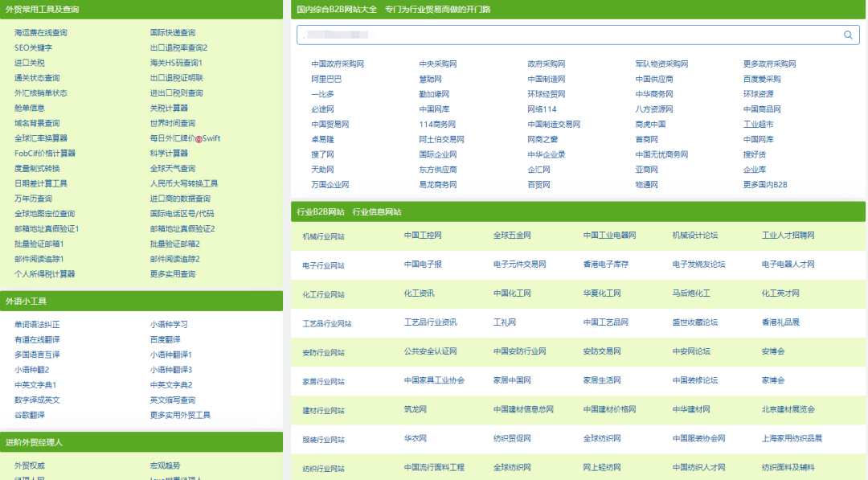868x480 pixels.
Task: Open 外汇核销单状态 link
Action: point(41,93)
